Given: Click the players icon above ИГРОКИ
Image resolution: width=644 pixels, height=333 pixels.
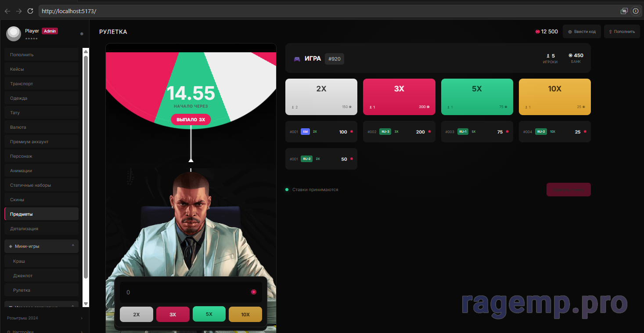Looking at the screenshot, I should tap(548, 56).
